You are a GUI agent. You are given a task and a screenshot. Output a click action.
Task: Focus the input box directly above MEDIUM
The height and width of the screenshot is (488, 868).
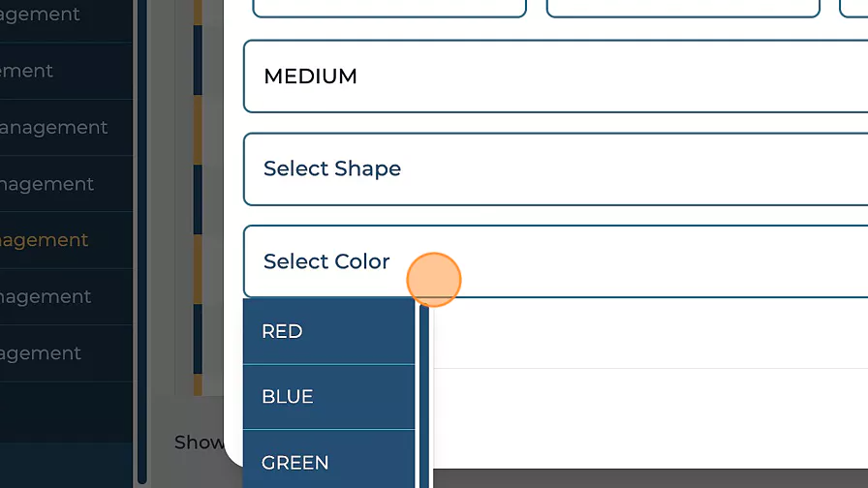click(388, 8)
